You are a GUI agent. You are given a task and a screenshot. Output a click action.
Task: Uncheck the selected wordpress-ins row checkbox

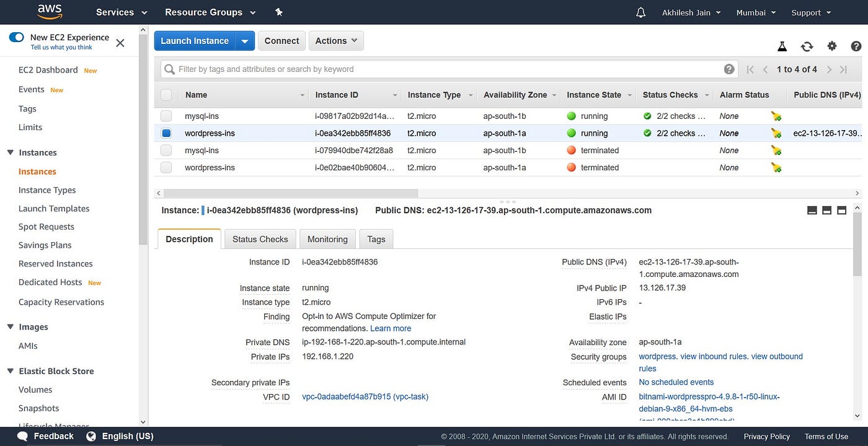pyautogui.click(x=166, y=133)
